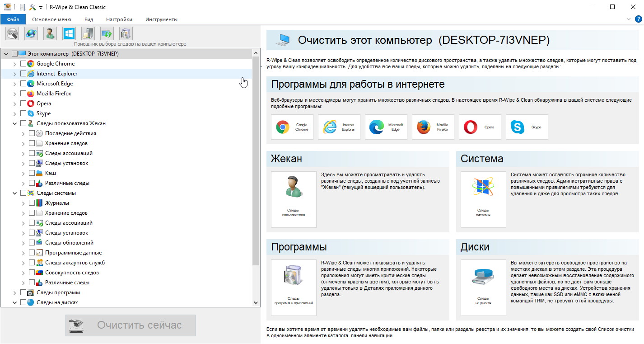
Task: Expand the Google Chrome tree node
Action: coord(15,64)
